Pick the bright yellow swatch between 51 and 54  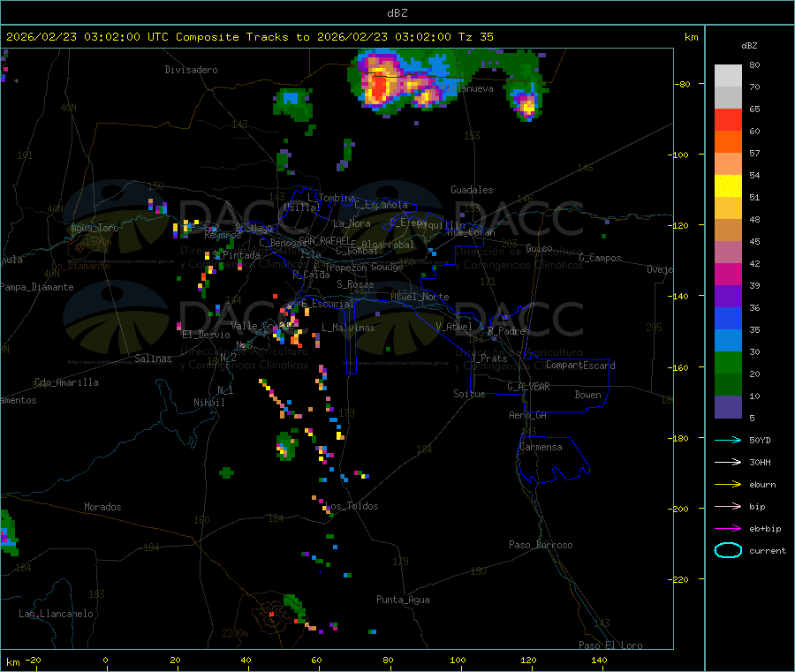pyautogui.click(x=728, y=186)
